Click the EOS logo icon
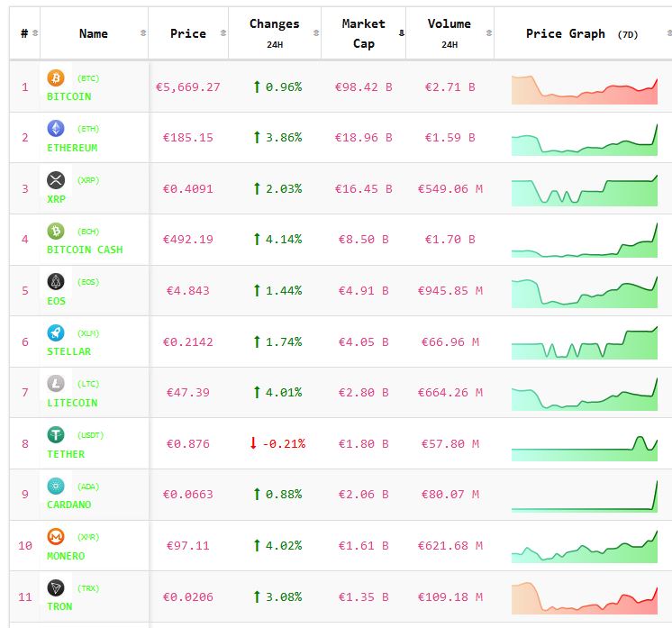This screenshot has height=628, width=672. tap(56, 282)
